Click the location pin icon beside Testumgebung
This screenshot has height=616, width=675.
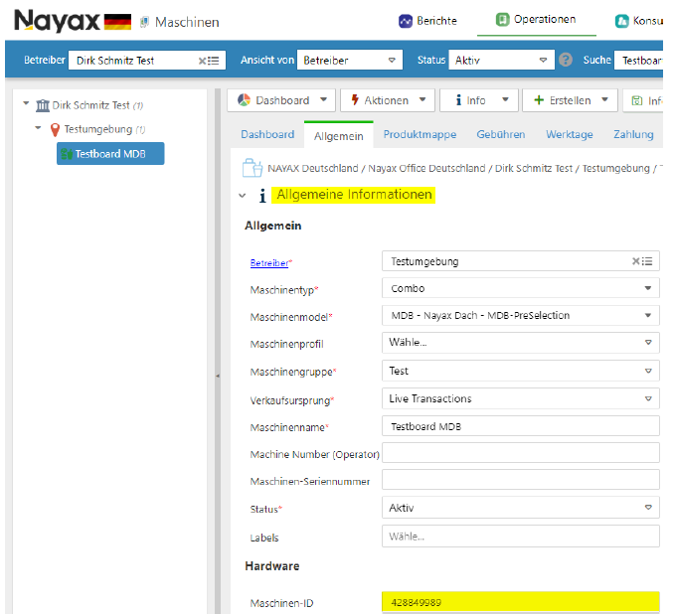(x=55, y=129)
